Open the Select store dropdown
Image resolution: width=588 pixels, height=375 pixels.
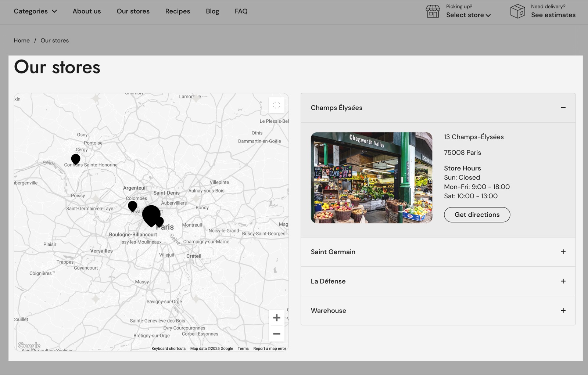[468, 15]
